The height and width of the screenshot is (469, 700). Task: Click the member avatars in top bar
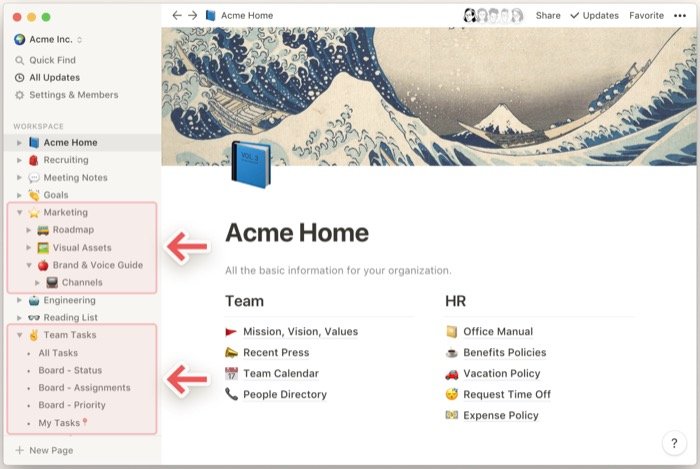[493, 16]
